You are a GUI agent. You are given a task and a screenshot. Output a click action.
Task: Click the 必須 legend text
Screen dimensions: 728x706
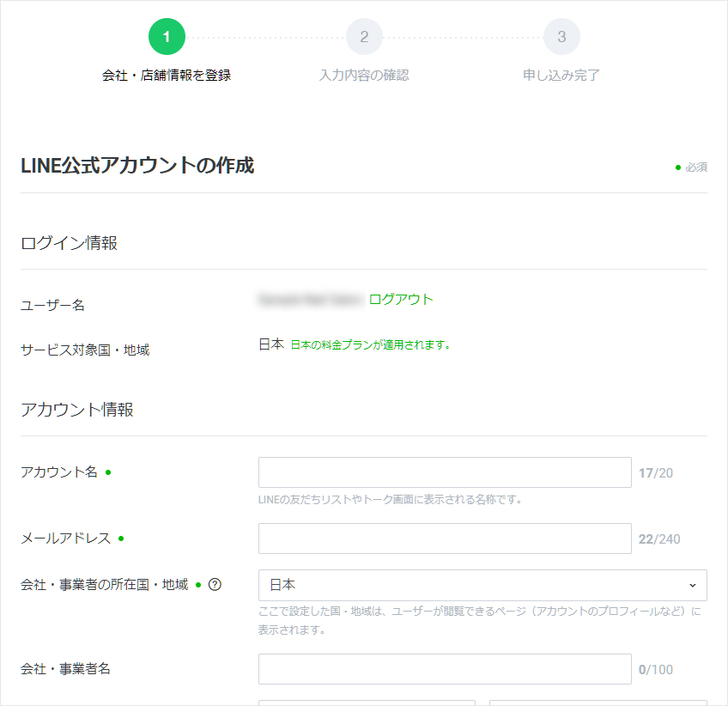point(696,167)
